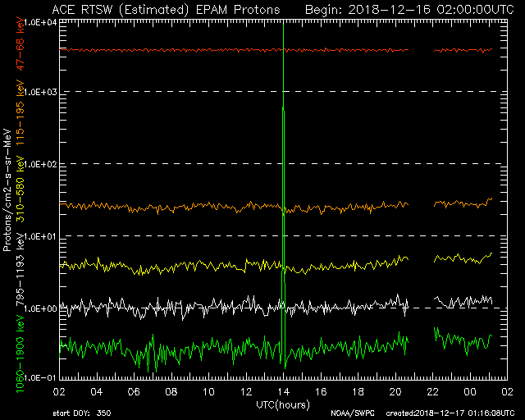Image resolution: width=525 pixels, height=420 pixels.
Task: Click the start DOY: 350 text
Action: click(x=80, y=413)
